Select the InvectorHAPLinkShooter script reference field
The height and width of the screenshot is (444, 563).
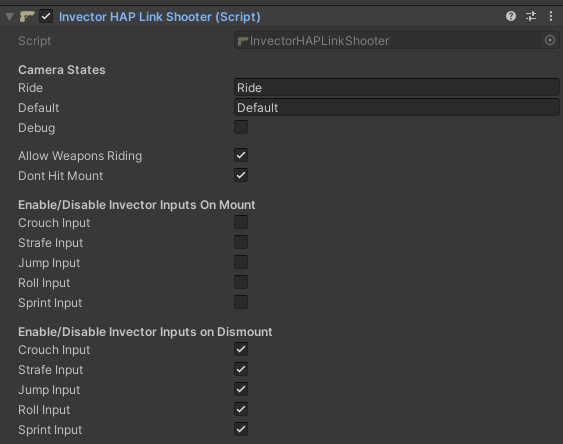(x=388, y=40)
